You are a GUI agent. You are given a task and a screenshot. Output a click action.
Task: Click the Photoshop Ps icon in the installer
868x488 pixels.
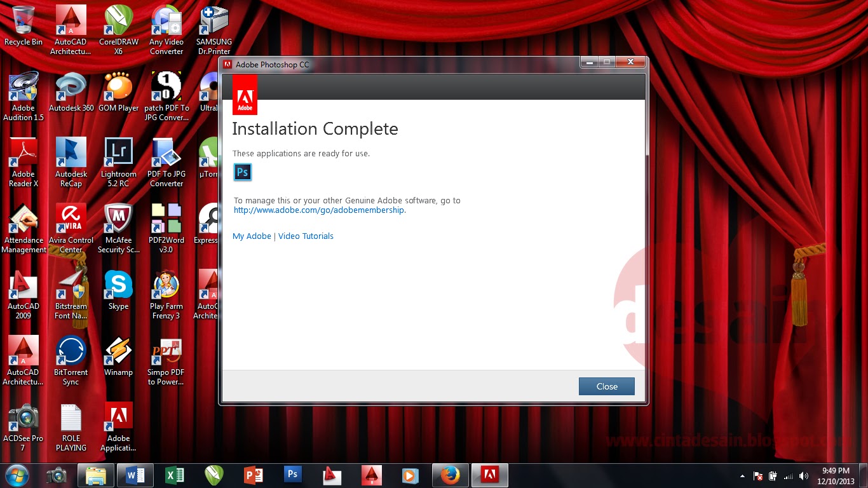pyautogui.click(x=242, y=172)
